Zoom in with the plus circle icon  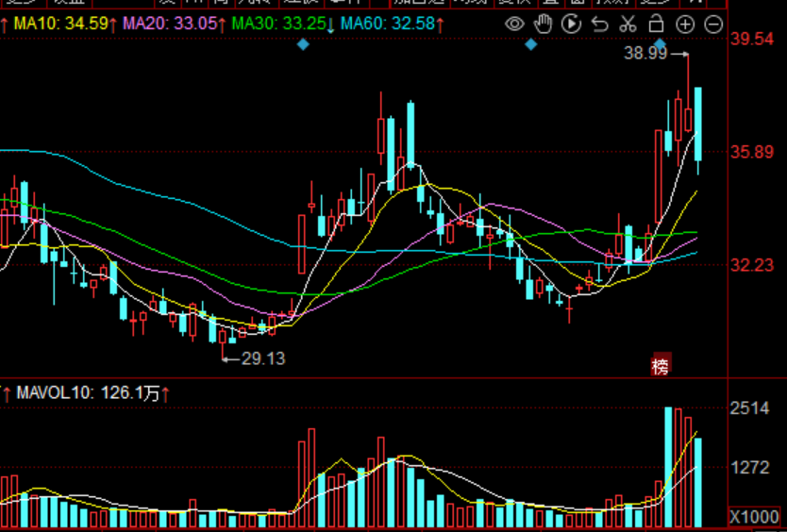coord(685,25)
